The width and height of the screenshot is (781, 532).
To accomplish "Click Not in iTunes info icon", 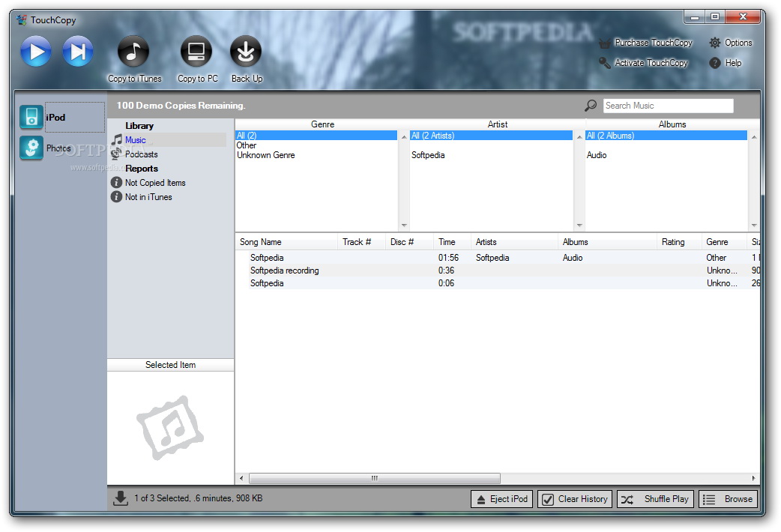I will (x=117, y=197).
